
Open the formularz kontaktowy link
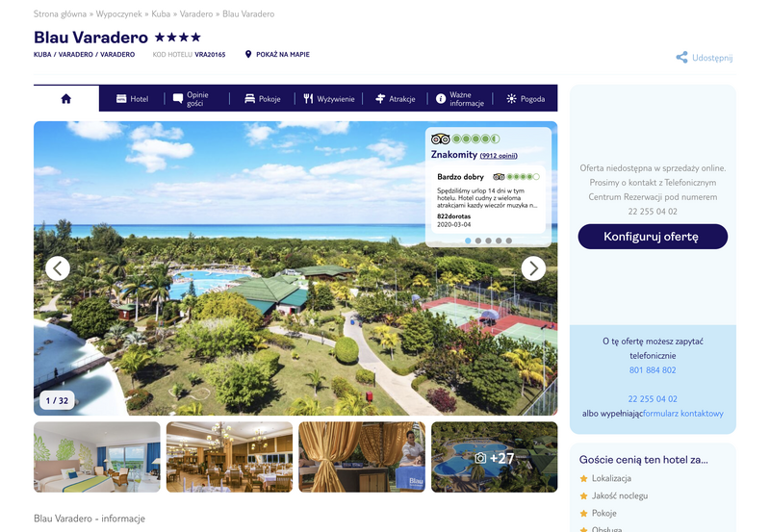(x=683, y=414)
